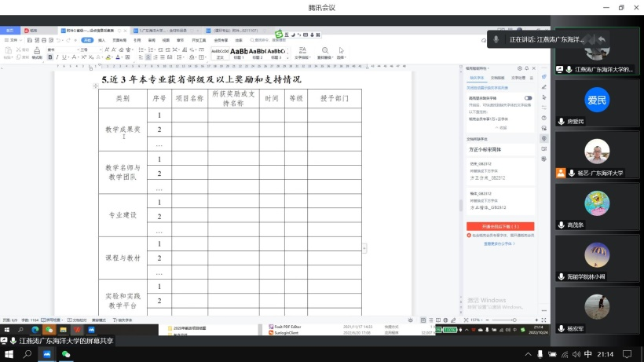Close the font assistant side panel
The height and width of the screenshot is (362, 644).
[535, 69]
